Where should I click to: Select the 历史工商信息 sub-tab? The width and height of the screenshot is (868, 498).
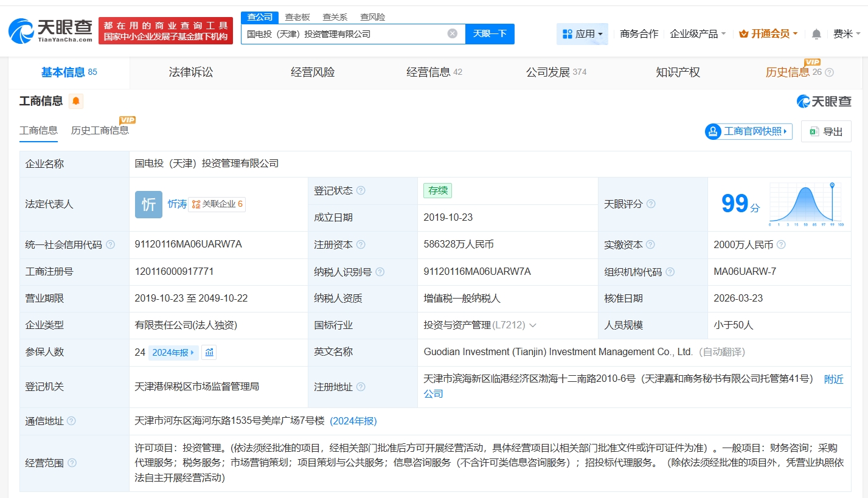tap(100, 130)
